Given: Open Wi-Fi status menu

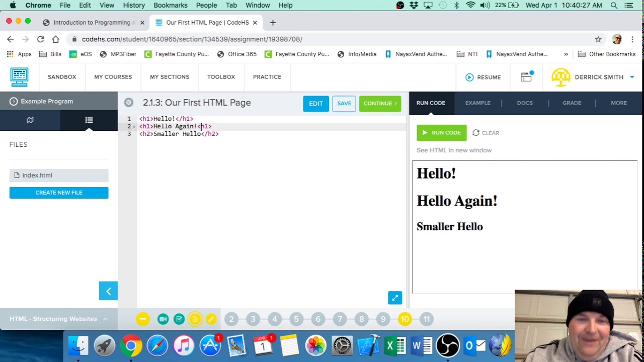Looking at the screenshot, I should click(470, 5).
